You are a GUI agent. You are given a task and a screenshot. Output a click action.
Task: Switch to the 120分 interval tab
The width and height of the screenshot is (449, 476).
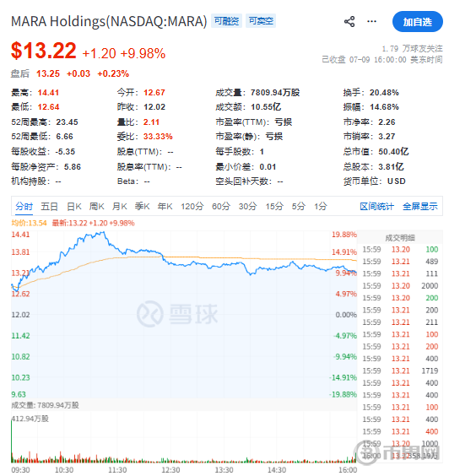(x=192, y=207)
